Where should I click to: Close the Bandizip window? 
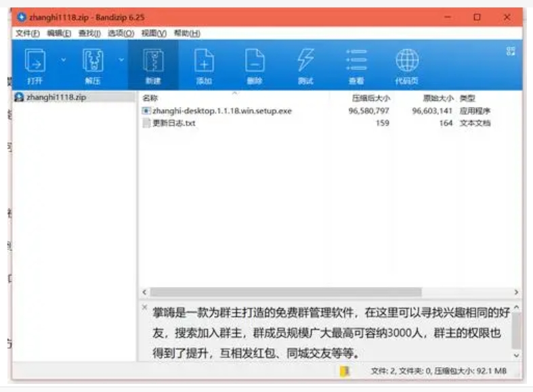coord(507,17)
